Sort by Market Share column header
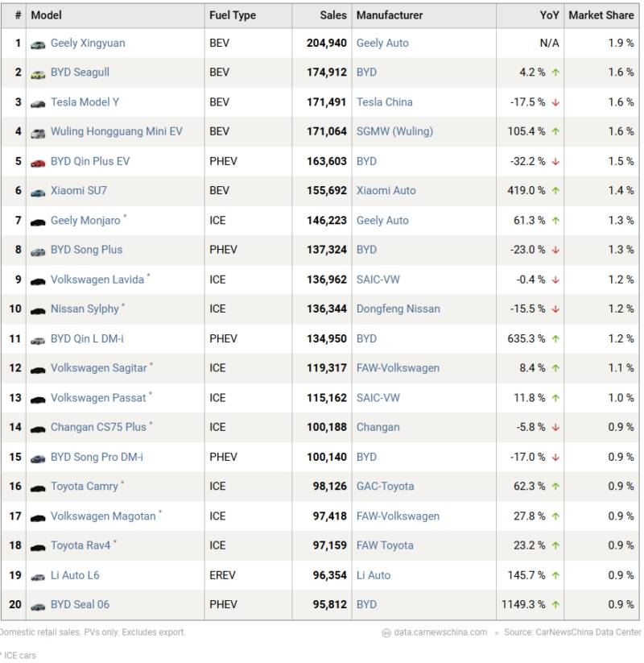The height and width of the screenshot is (663, 644). [x=601, y=15]
